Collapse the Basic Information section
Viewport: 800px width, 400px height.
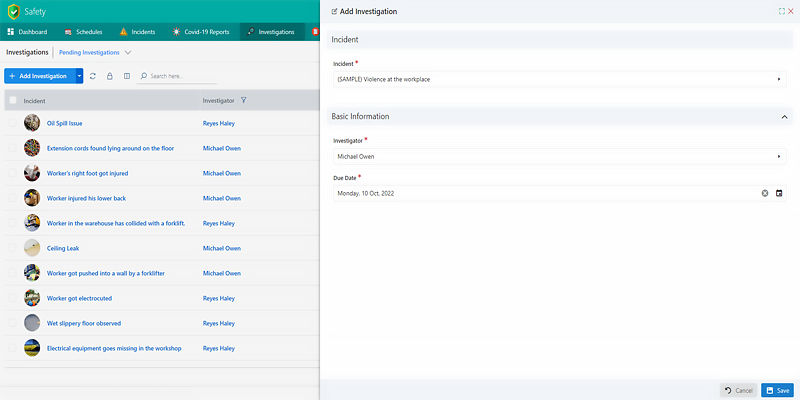point(784,117)
